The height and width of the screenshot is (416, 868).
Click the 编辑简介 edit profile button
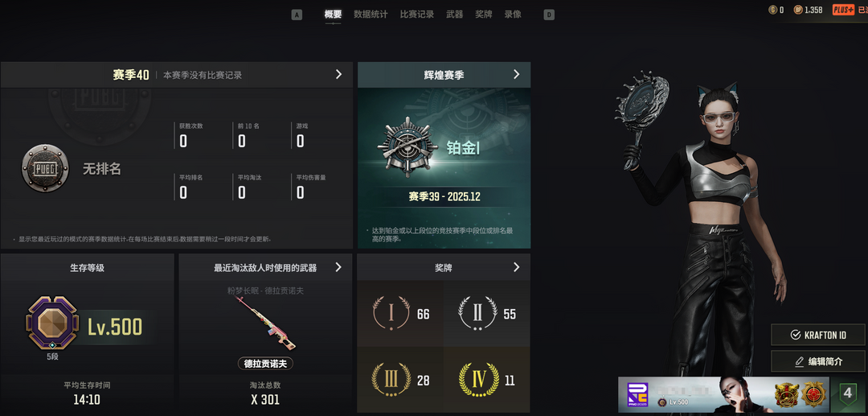point(817,361)
